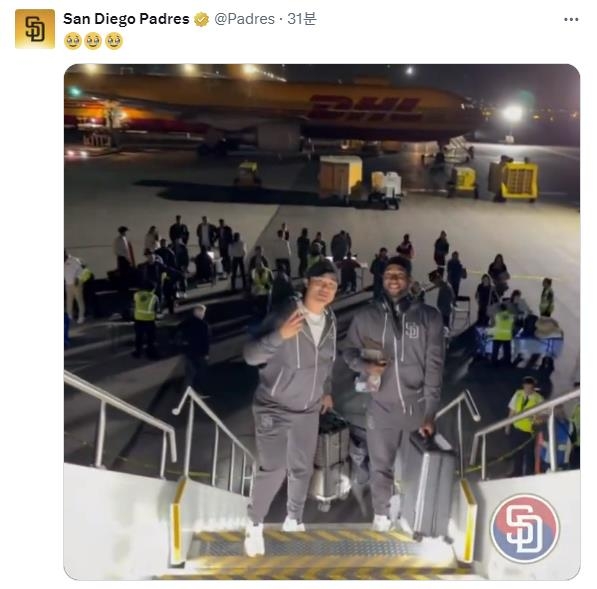The width and height of the screenshot is (597, 589).
Task: Click the second pleading-face emoji in the tweet
Action: [93, 41]
